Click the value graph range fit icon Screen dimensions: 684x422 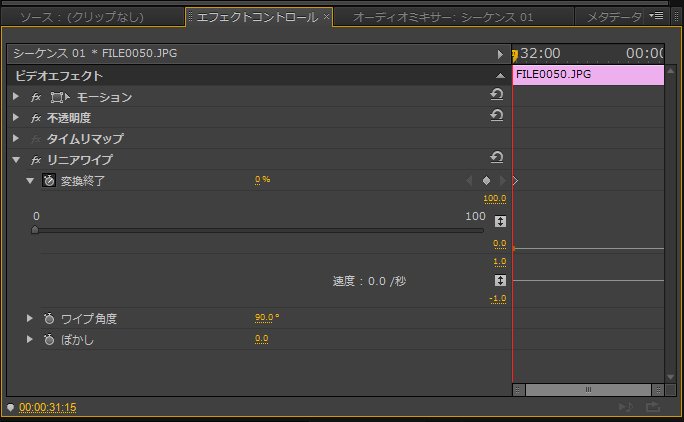(501, 221)
